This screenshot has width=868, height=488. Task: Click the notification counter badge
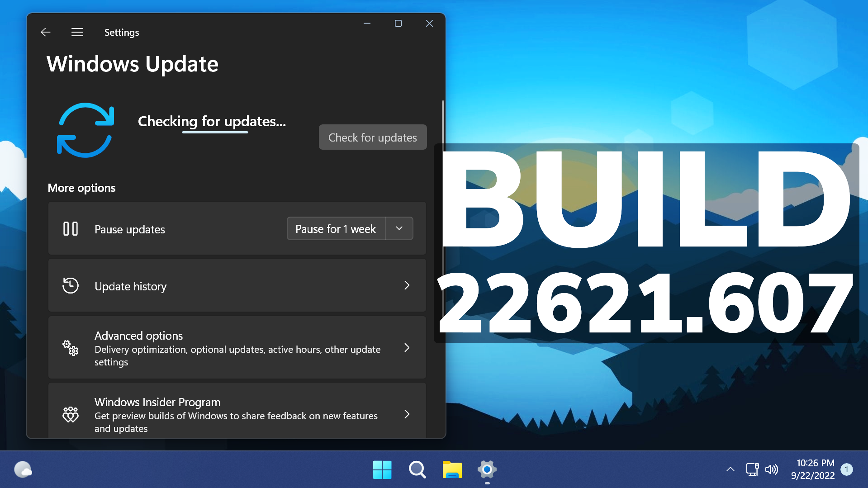click(x=846, y=469)
